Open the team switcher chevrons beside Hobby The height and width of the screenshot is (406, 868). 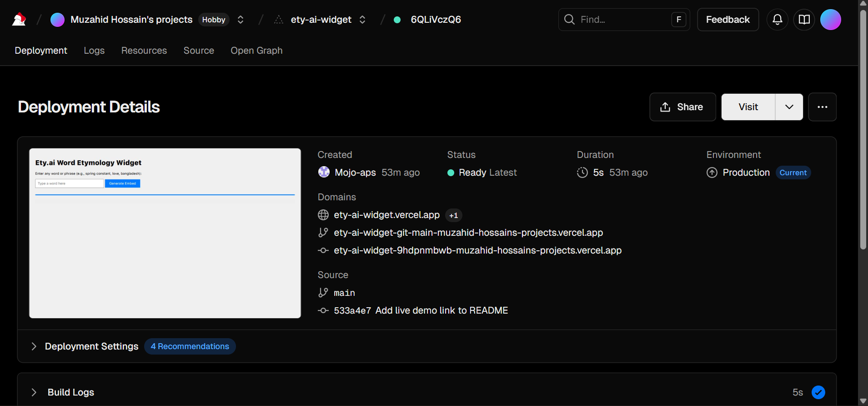point(241,20)
